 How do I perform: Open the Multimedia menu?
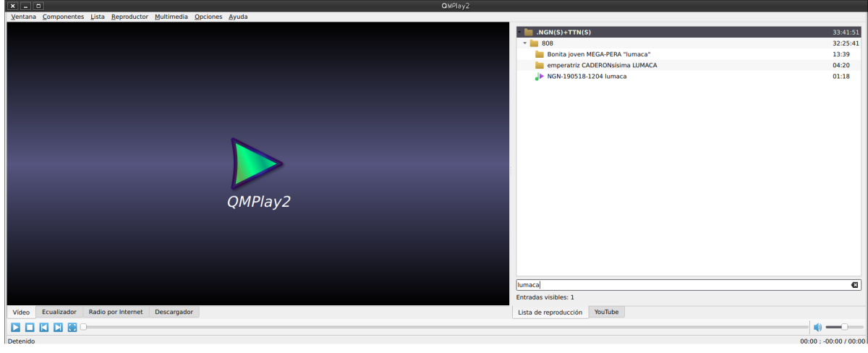tap(171, 16)
